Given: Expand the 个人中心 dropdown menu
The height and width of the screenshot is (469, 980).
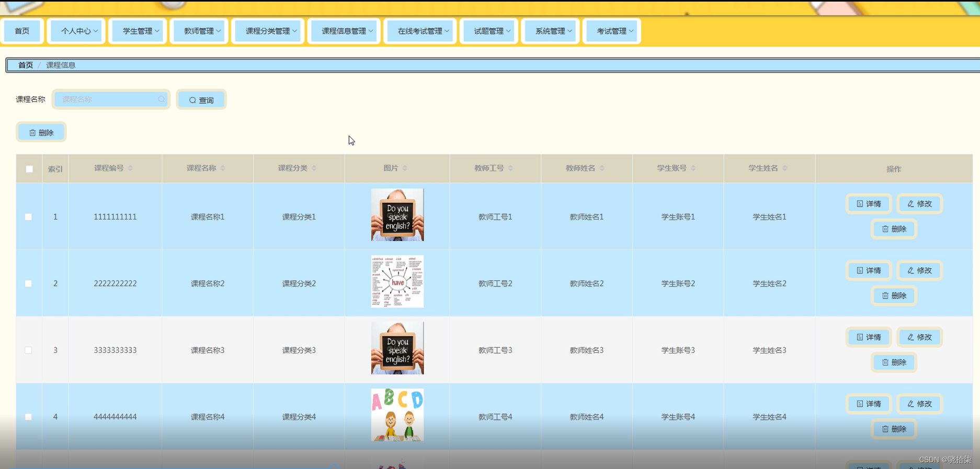Looking at the screenshot, I should click(76, 31).
